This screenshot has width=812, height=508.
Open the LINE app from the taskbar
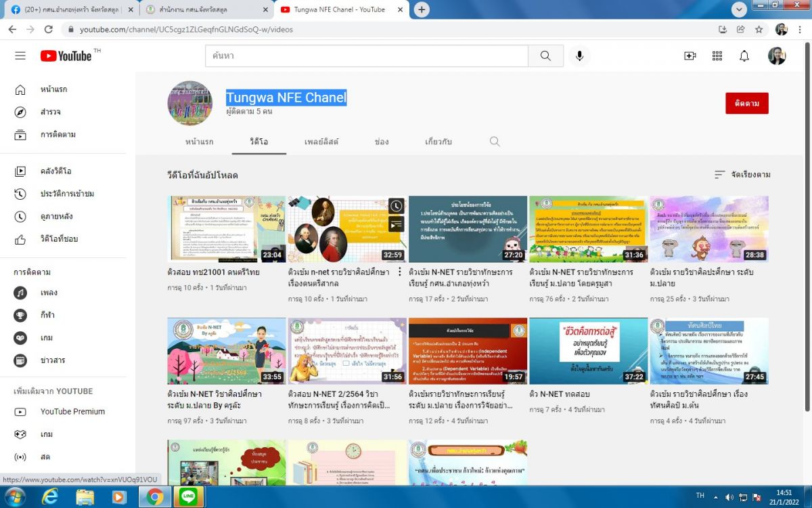click(x=189, y=496)
